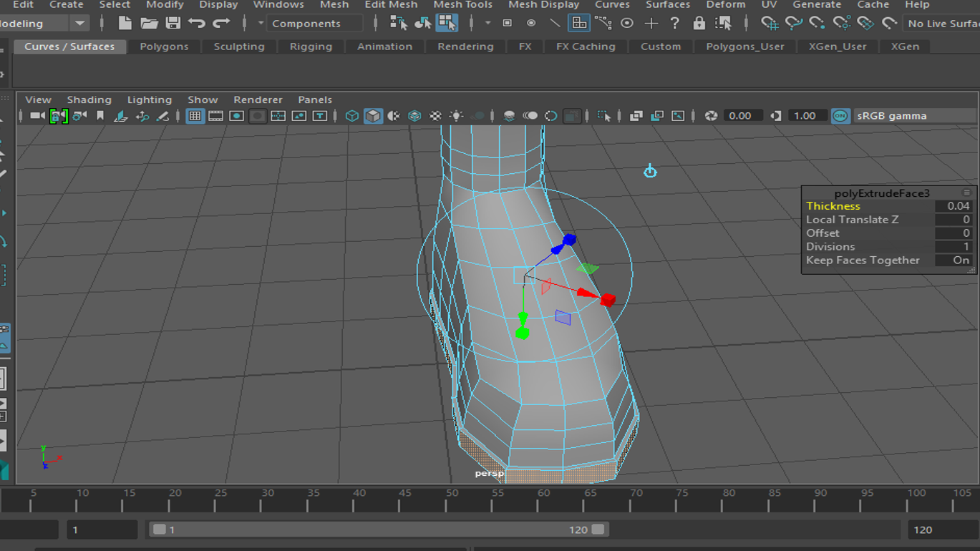Switch to the Polygons shelf tab
Screen dimensions: 980x551
pos(164,47)
